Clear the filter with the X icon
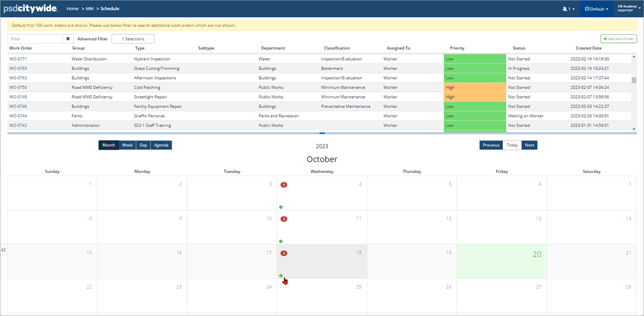 pos(68,39)
